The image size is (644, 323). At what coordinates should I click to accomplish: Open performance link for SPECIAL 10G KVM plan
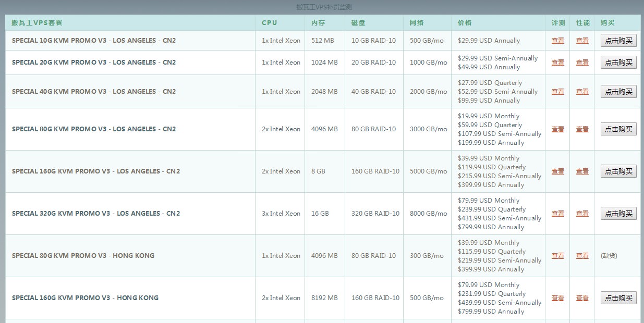(582, 41)
